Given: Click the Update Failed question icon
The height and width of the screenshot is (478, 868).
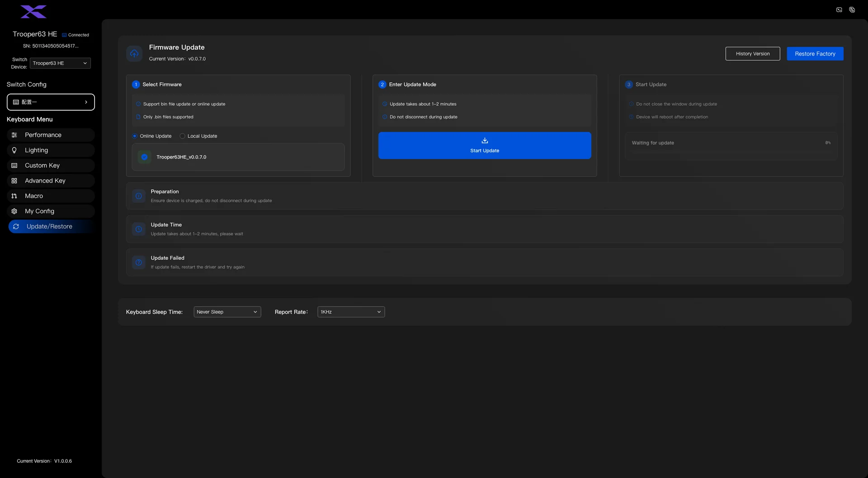Looking at the screenshot, I should pyautogui.click(x=139, y=262).
